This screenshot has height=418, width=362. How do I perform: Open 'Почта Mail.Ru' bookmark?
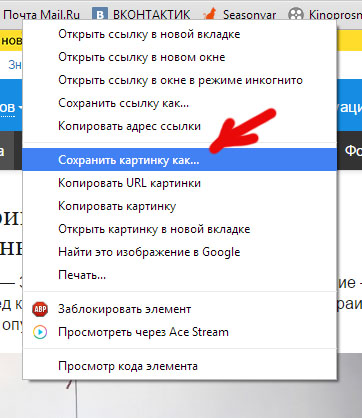[42, 15]
